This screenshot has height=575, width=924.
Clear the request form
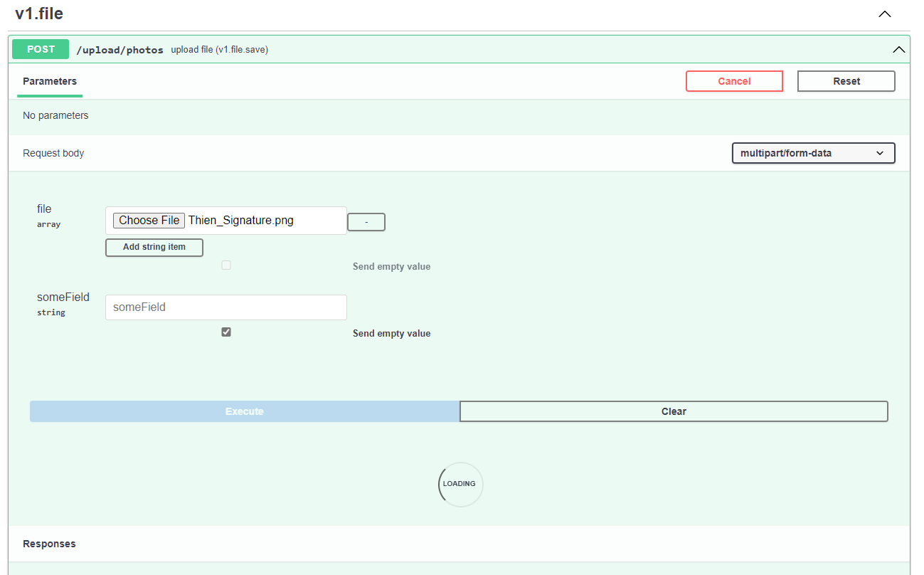click(673, 411)
